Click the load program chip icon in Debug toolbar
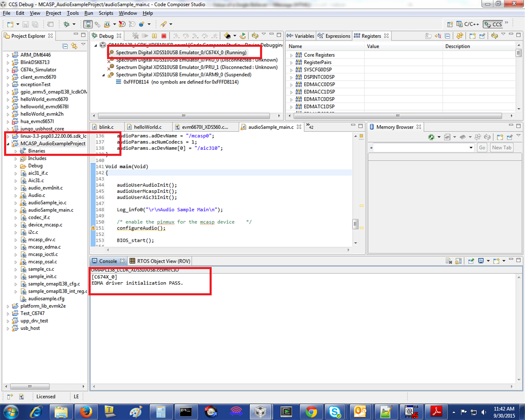Screen dimensions: 525x420 [227, 36]
